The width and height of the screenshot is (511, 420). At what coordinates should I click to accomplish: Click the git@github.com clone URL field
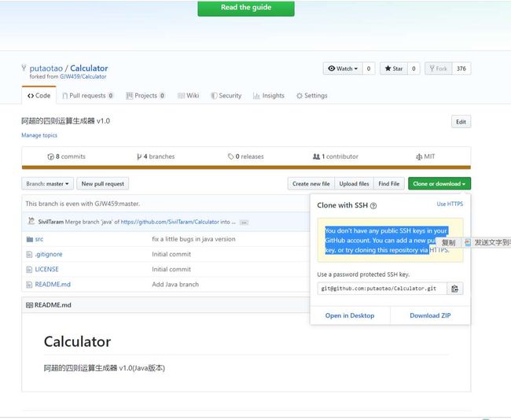pos(382,289)
